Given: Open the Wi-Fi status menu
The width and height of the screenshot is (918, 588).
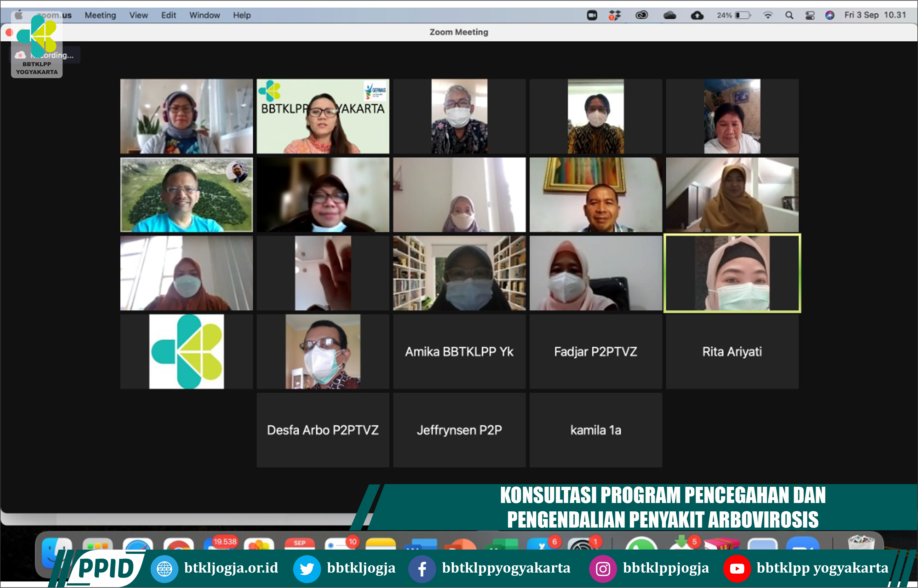Looking at the screenshot, I should pyautogui.click(x=768, y=15).
